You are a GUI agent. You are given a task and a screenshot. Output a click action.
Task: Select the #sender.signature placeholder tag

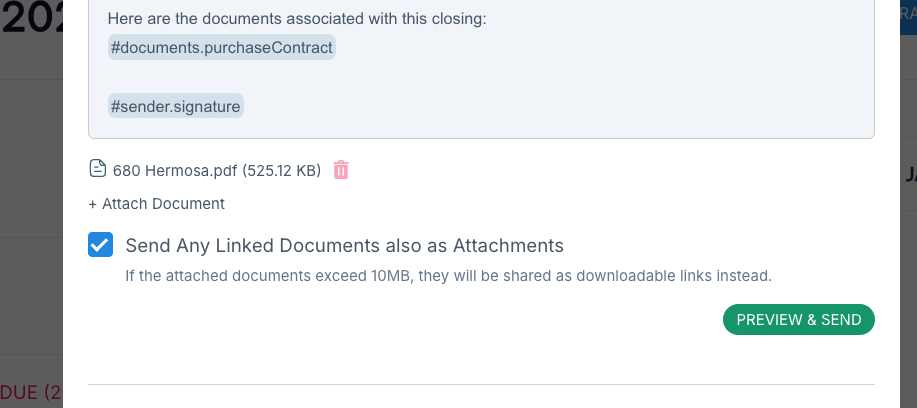tap(176, 105)
